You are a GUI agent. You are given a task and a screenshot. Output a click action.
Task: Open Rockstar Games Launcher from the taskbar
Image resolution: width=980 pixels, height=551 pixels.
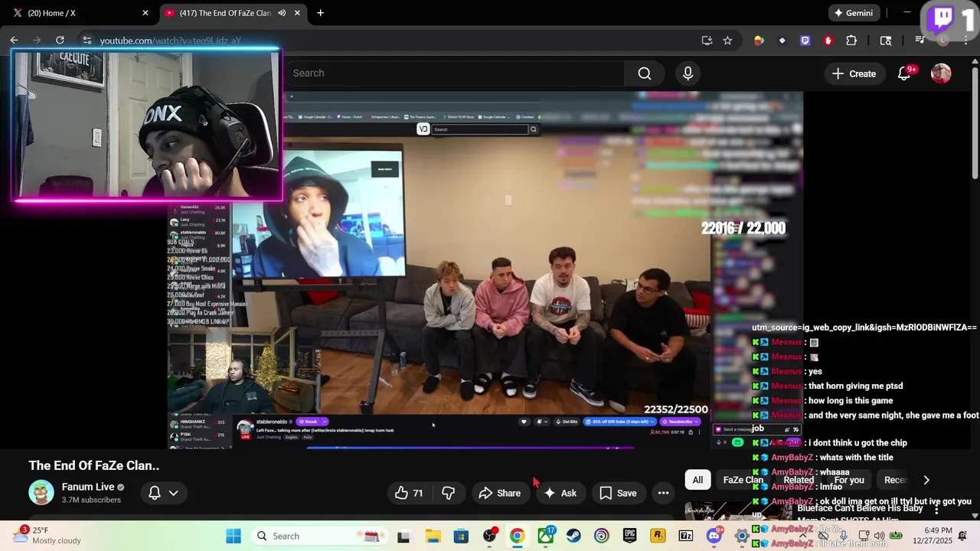658,536
